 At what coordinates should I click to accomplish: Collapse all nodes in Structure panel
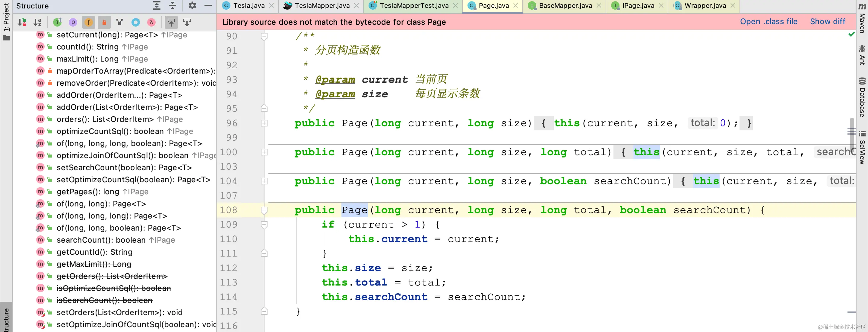coord(173,5)
